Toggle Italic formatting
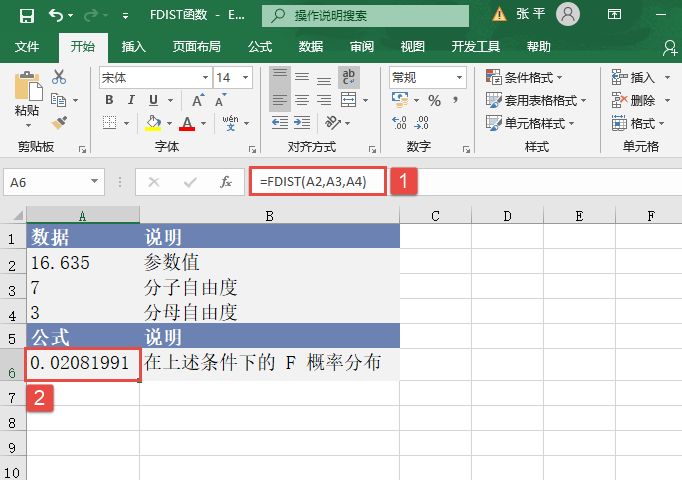682x480 pixels. [x=129, y=101]
